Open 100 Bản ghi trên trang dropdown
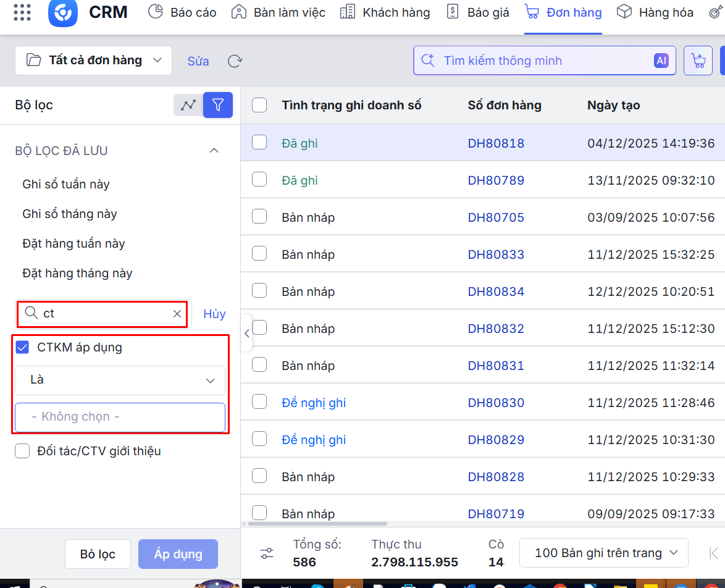This screenshot has height=588, width=725. click(603, 553)
